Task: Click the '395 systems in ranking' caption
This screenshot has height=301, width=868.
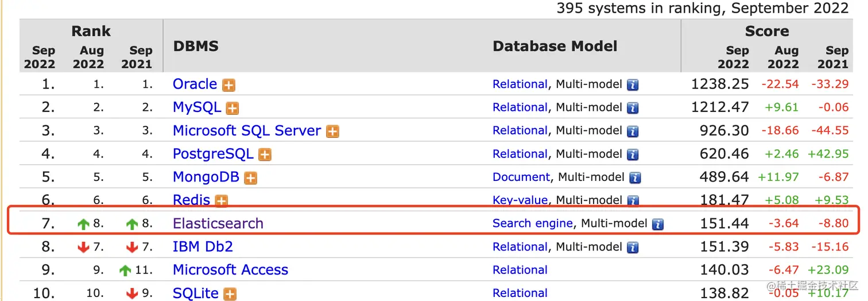Action: tap(703, 8)
